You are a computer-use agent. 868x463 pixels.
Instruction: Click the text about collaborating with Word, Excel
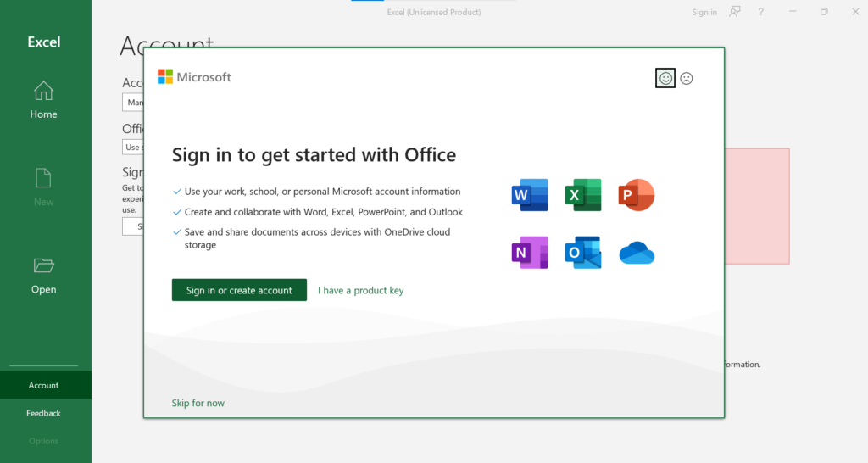[x=323, y=212]
